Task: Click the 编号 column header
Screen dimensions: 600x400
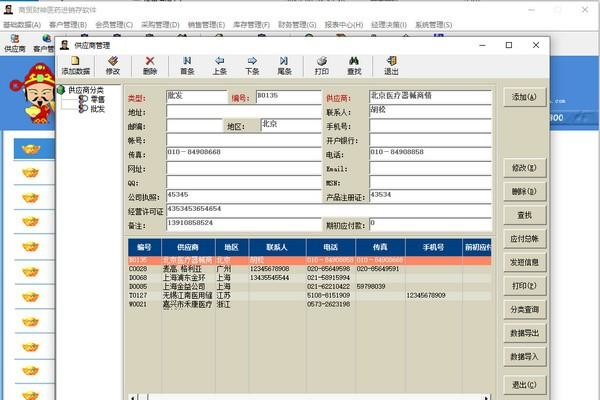Action: [x=145, y=247]
